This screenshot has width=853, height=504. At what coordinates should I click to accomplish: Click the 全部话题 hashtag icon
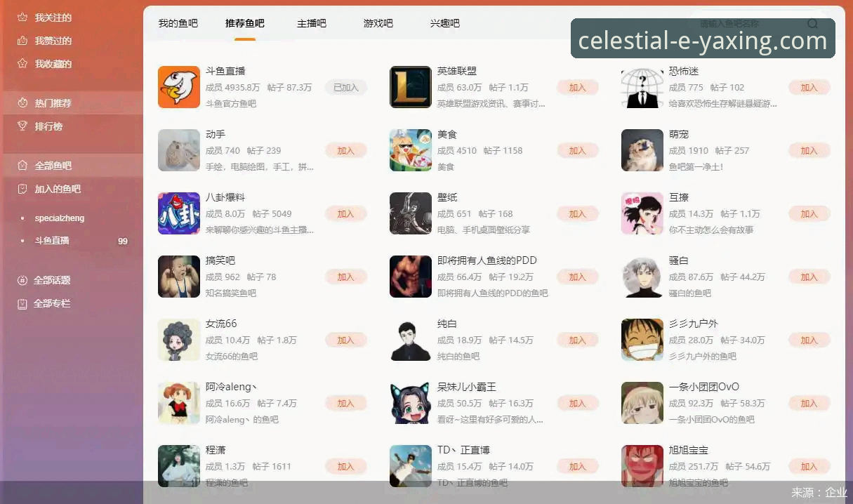click(x=22, y=280)
